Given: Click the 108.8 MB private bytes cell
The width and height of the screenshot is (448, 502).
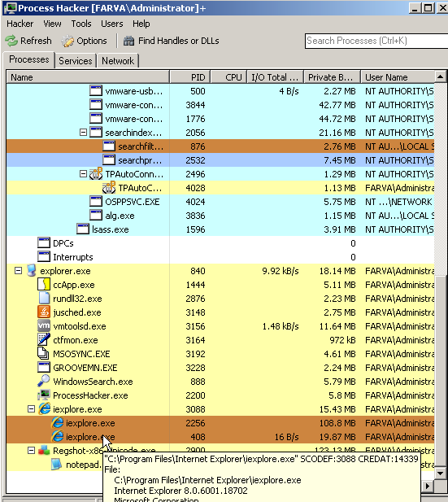Looking at the screenshot, I should click(x=337, y=422).
